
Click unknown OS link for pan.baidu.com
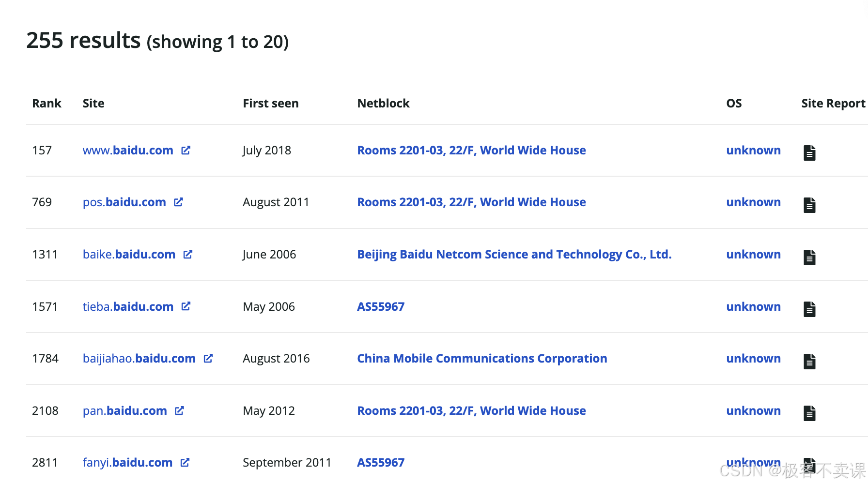click(753, 411)
